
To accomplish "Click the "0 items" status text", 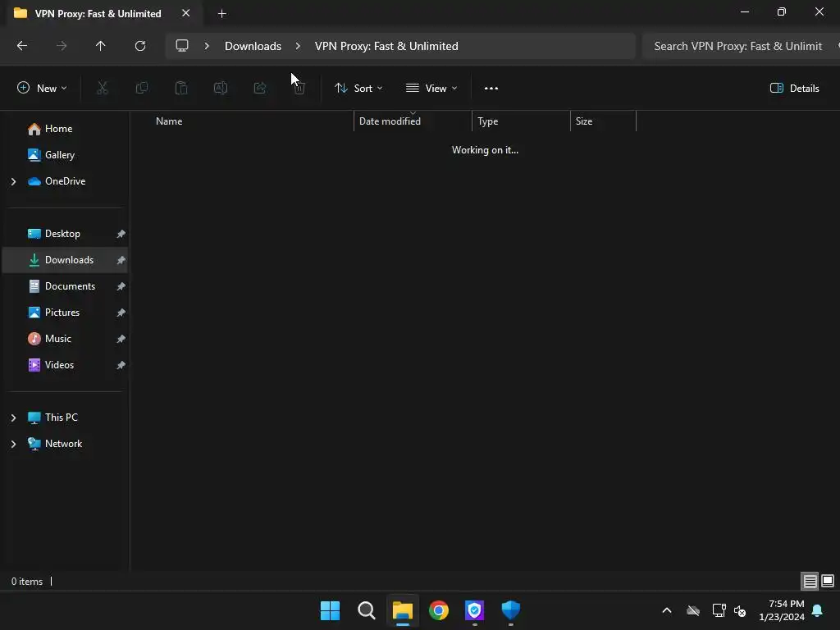I will [x=27, y=582].
